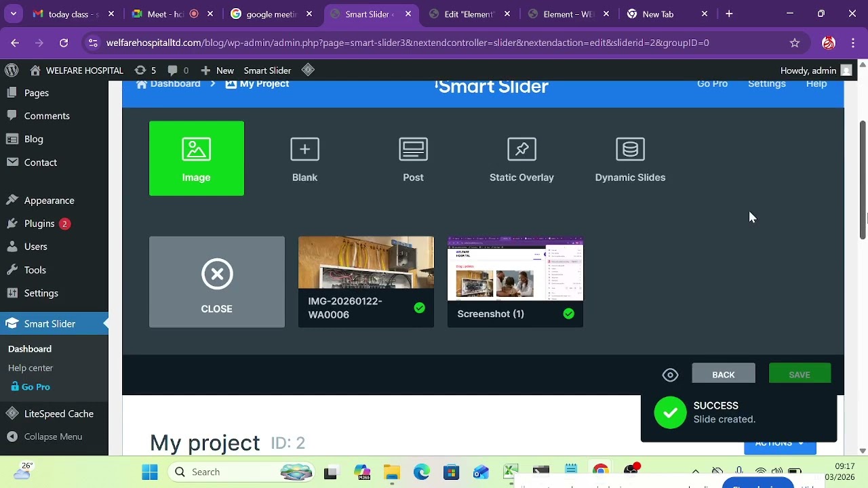The width and height of the screenshot is (868, 488).
Task: Open Smart Slider admin bar item
Action: tap(267, 70)
